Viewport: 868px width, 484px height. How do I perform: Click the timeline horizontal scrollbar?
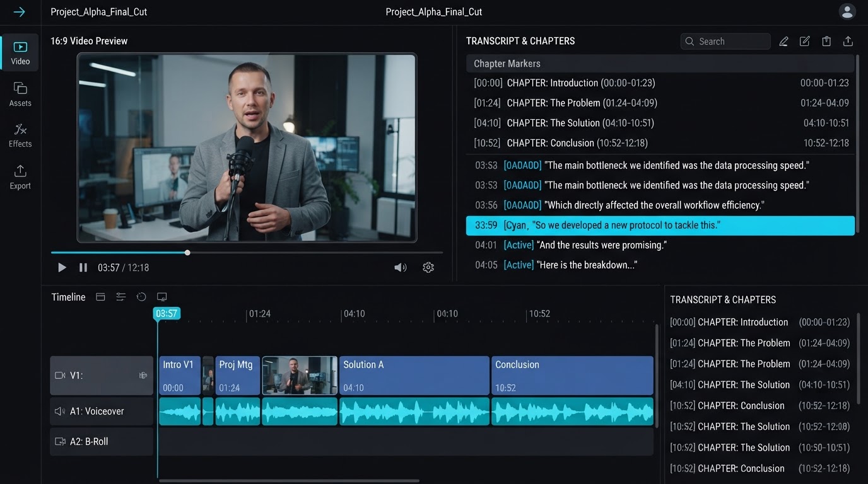pos(289,481)
